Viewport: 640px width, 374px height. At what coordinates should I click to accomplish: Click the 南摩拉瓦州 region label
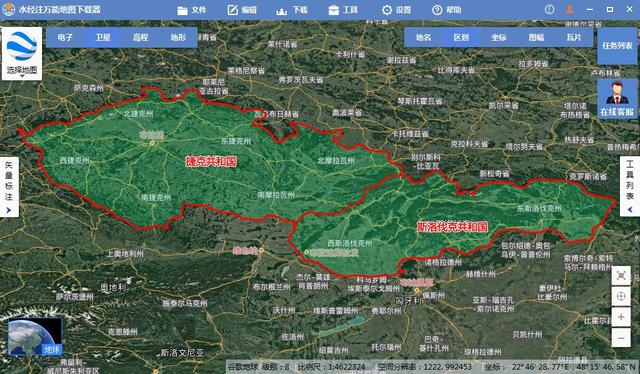[276, 195]
